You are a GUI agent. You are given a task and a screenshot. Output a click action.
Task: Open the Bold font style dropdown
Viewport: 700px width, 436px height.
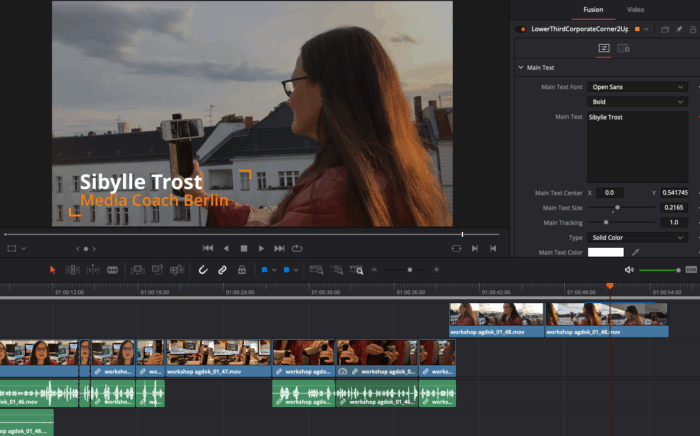tap(637, 102)
